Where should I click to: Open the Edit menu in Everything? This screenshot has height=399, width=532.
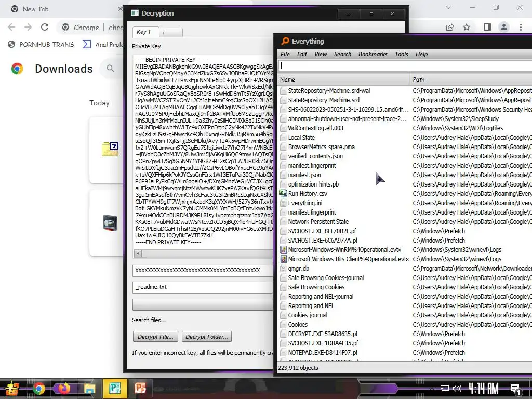pyautogui.click(x=302, y=54)
